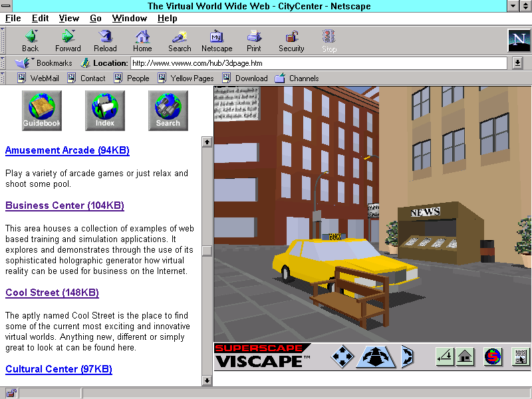Go back with the Back button
The height and width of the screenshot is (399, 532).
click(31, 41)
